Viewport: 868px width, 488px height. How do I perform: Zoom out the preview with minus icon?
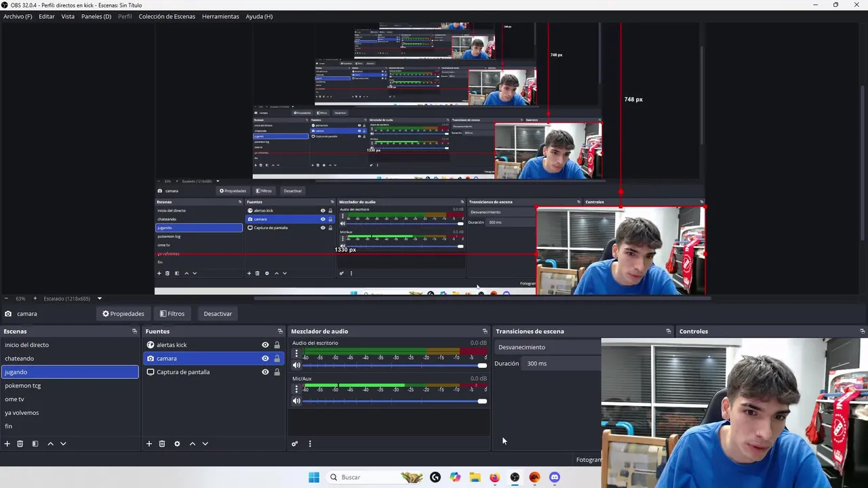pos(6,298)
